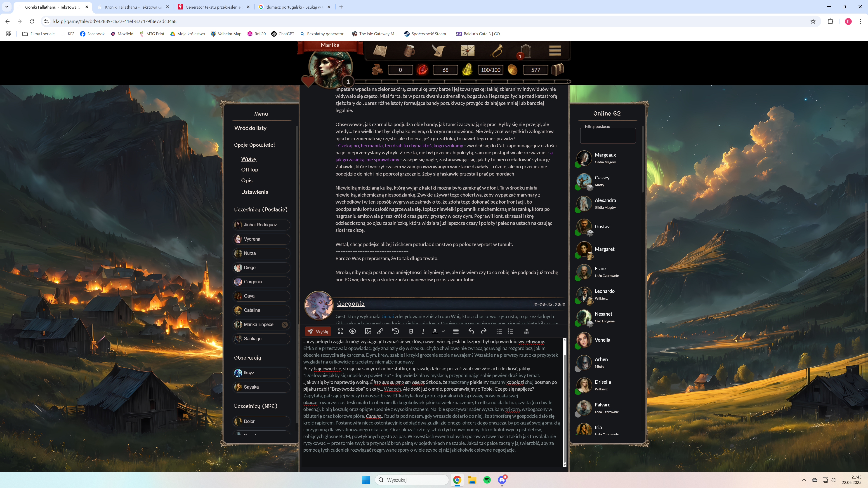Screen dimensions: 868x488
Task: Bookmark this page with the star
Action: 813,21
